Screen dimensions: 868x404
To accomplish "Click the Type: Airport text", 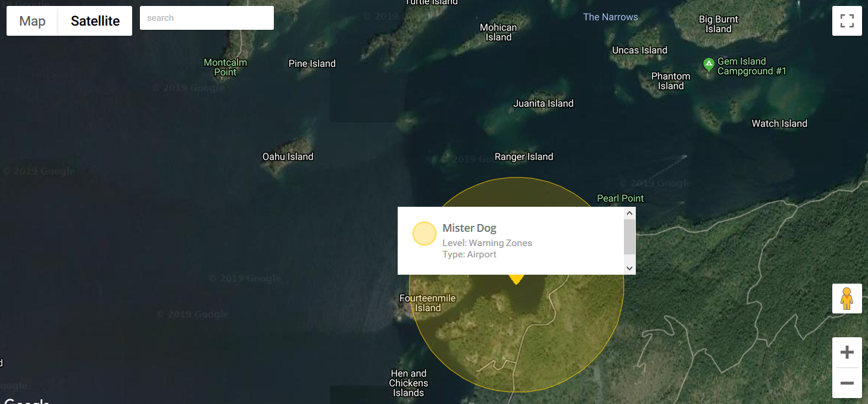I will 469,254.
